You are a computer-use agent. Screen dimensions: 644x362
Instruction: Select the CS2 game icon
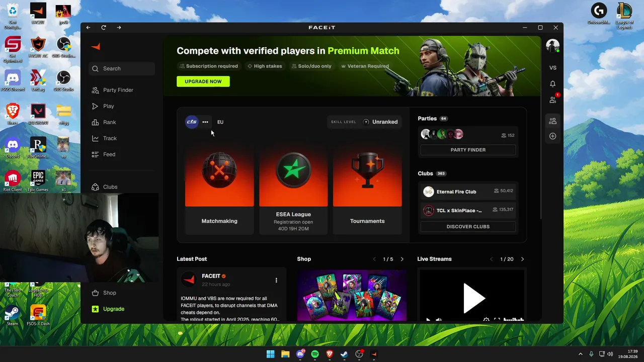(x=192, y=122)
